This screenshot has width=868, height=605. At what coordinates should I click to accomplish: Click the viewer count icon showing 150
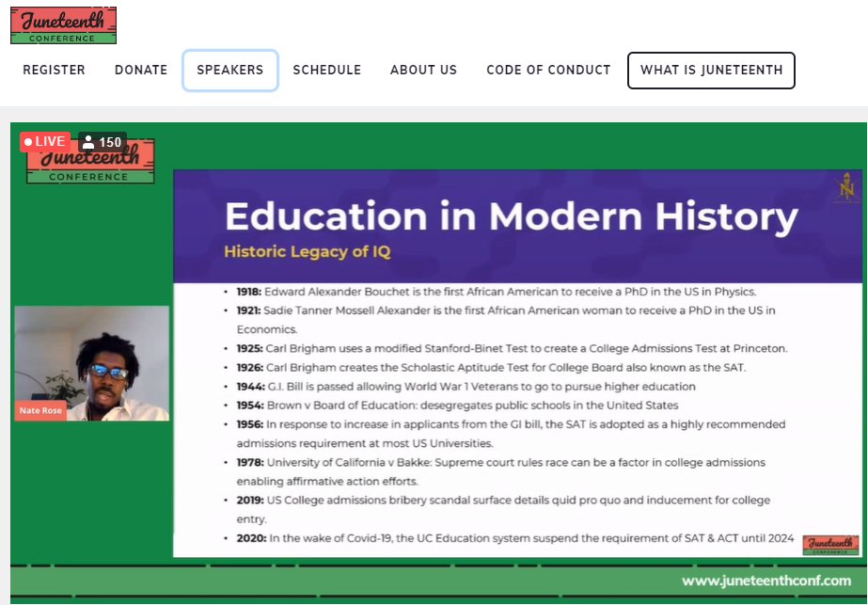tap(103, 142)
